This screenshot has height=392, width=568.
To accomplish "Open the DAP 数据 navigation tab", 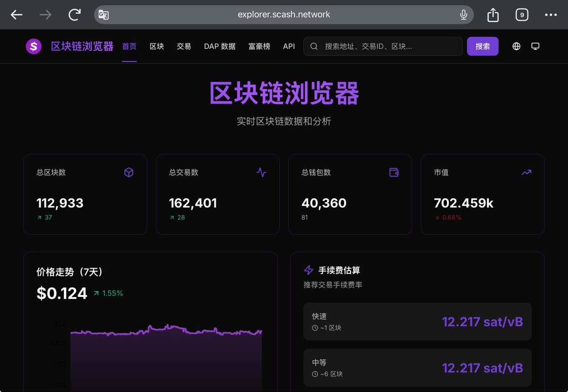I will click(x=220, y=46).
